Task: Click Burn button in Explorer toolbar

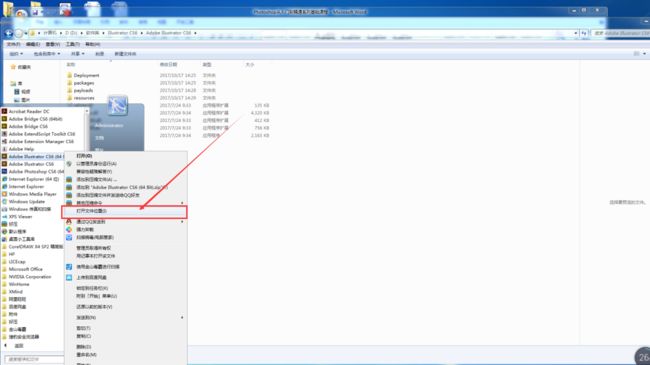Action: 99,54
